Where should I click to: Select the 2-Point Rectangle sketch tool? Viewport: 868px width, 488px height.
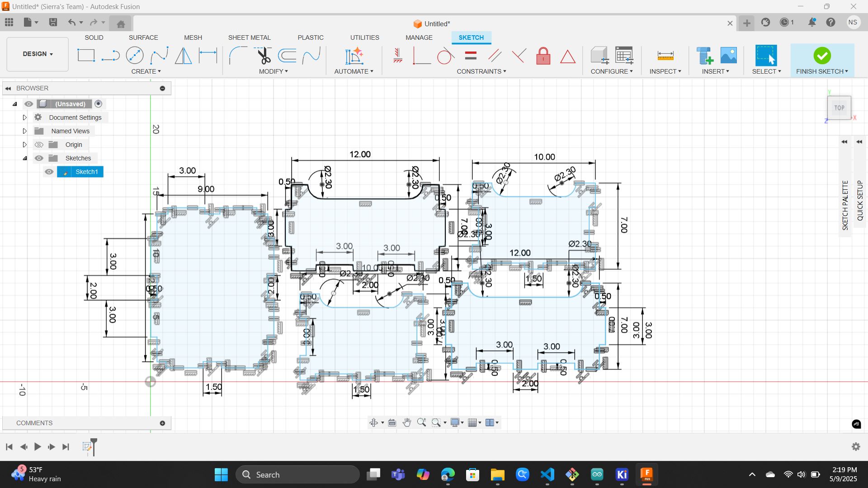86,56
